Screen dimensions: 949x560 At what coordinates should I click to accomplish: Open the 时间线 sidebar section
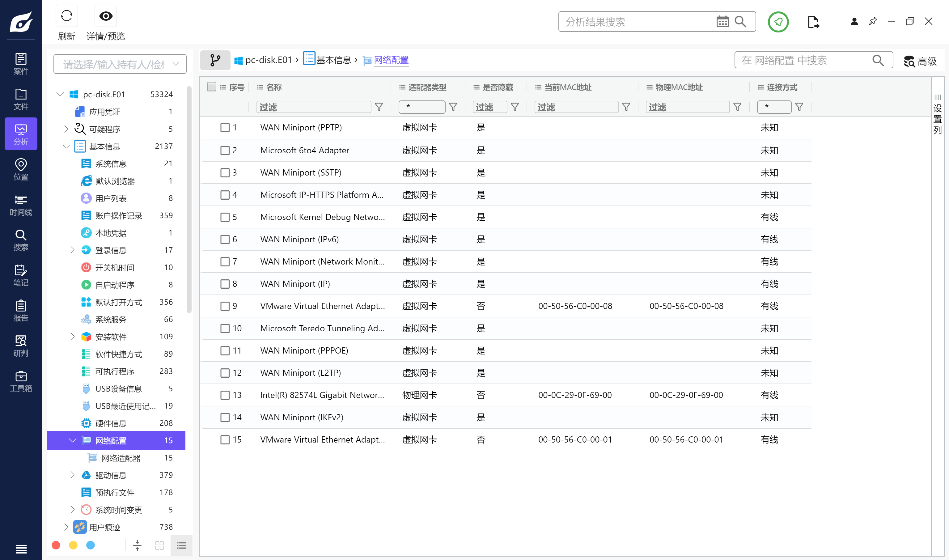coord(21,205)
